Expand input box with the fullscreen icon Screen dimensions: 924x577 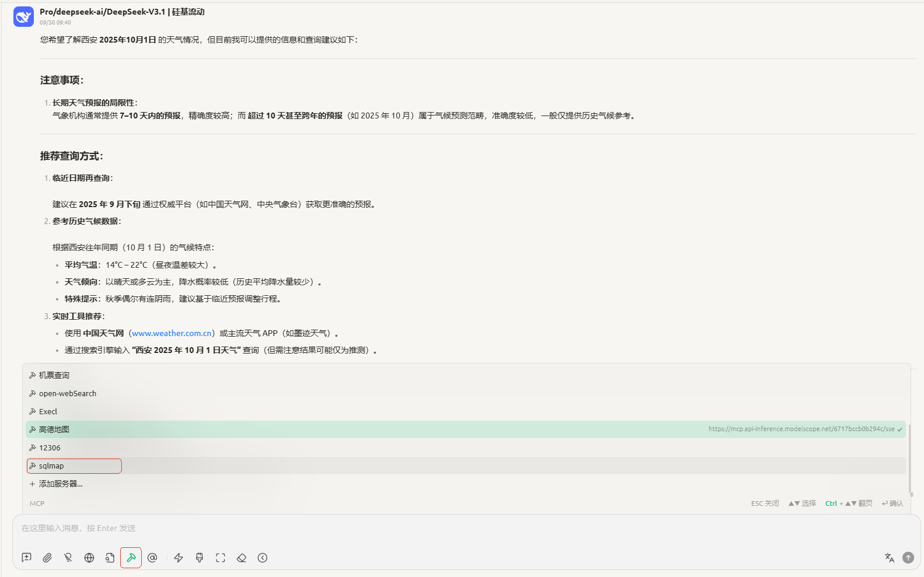(220, 558)
